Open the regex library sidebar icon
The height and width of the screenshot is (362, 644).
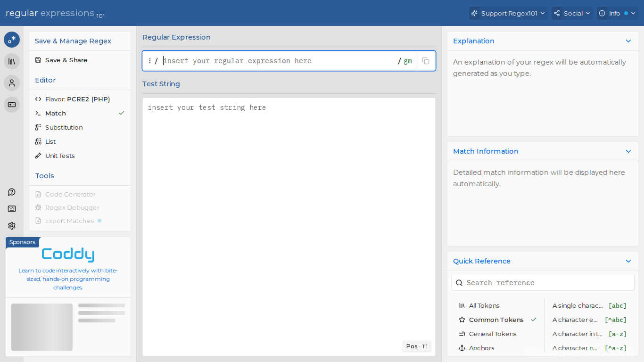[12, 61]
